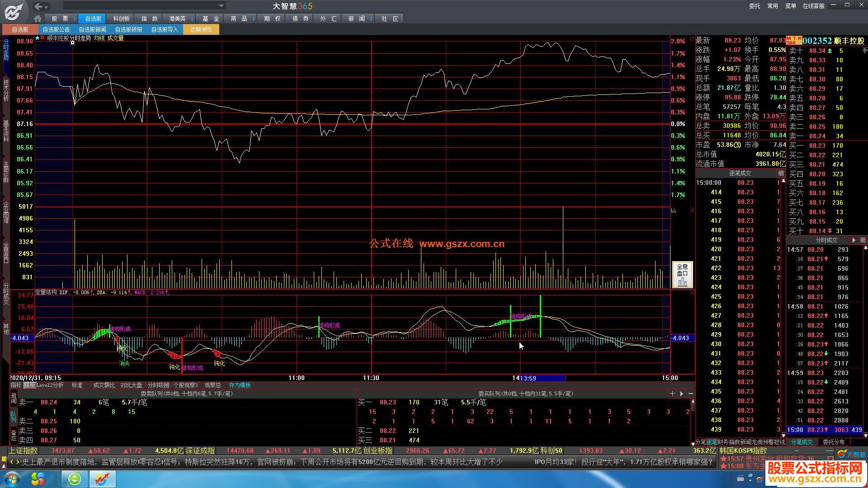Image resolution: width=868 pixels, height=488 pixels.
Task: Open the Windows Start button
Action: coord(11,479)
